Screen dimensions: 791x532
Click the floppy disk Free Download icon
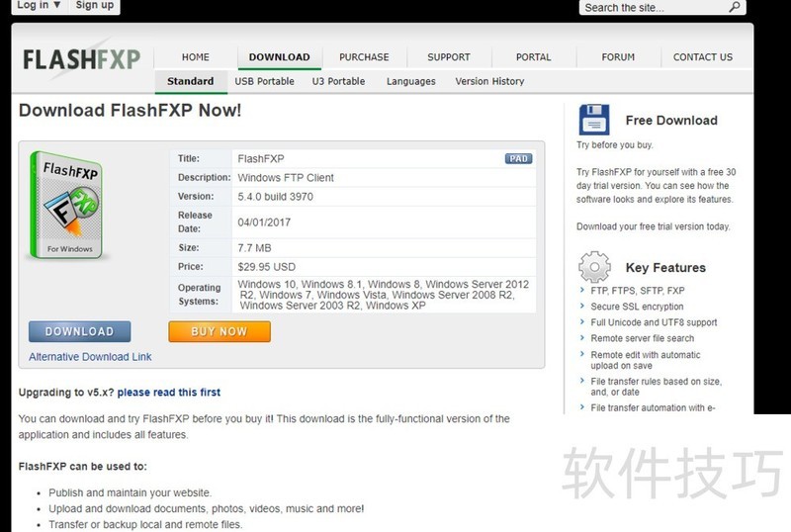pyautogui.click(x=594, y=120)
